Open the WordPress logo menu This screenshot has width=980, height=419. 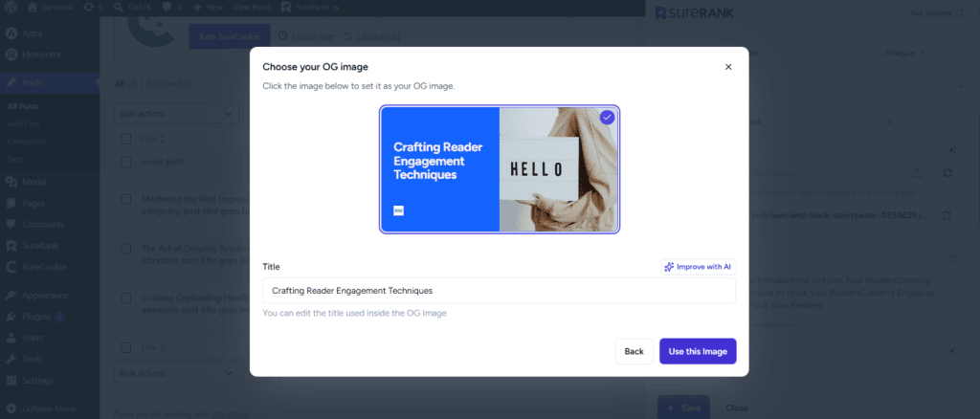coord(11,8)
